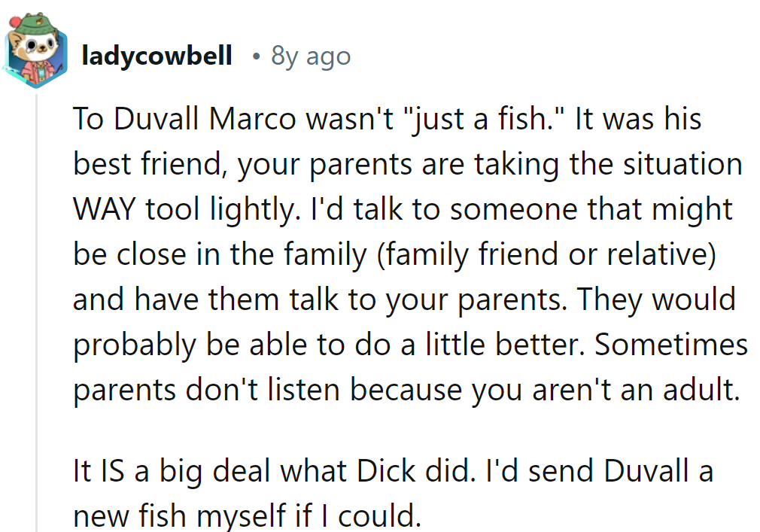Click the "8y ago" comment timestamp

click(x=311, y=56)
